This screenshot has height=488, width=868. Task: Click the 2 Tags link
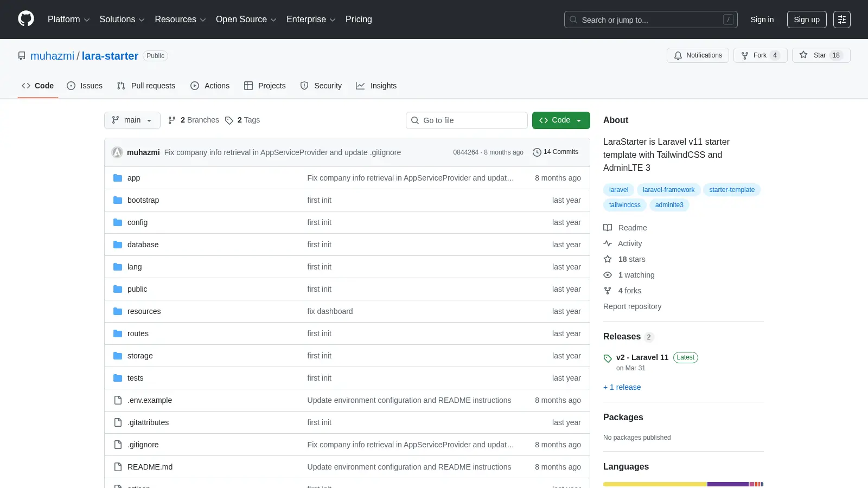242,120
